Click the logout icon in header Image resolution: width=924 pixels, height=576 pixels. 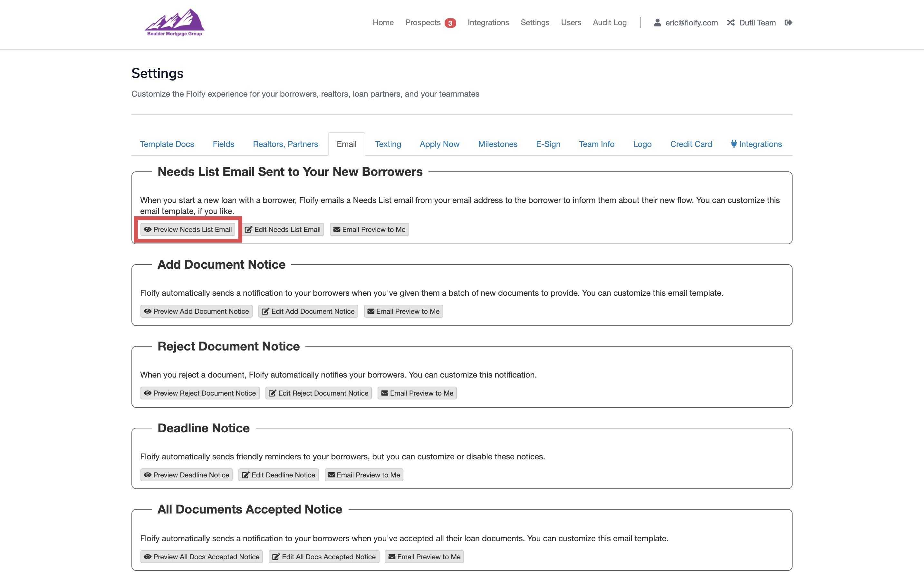click(788, 23)
